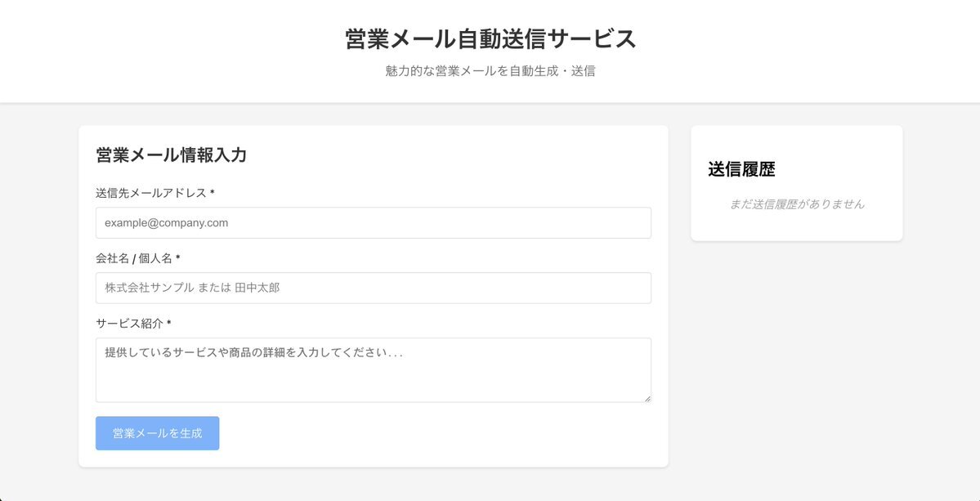The image size is (980, 501).
Task: Click the asterisk beside 送信先メールアドレス
Action: click(x=213, y=192)
